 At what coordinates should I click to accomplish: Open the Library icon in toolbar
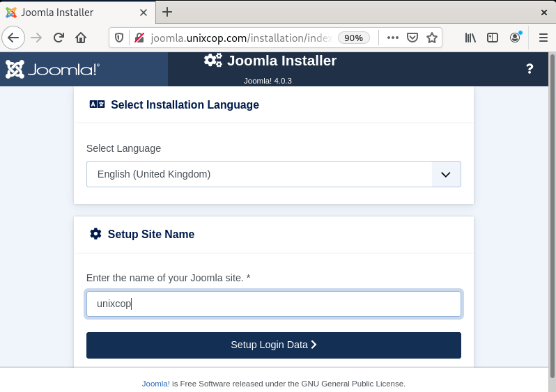click(x=470, y=38)
